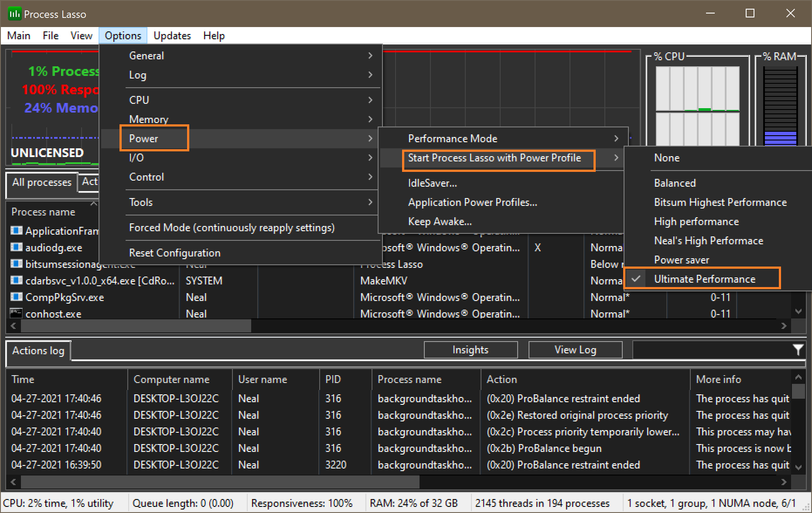The image size is (812, 513).
Task: Select the Balanced power profile
Action: click(x=718, y=183)
